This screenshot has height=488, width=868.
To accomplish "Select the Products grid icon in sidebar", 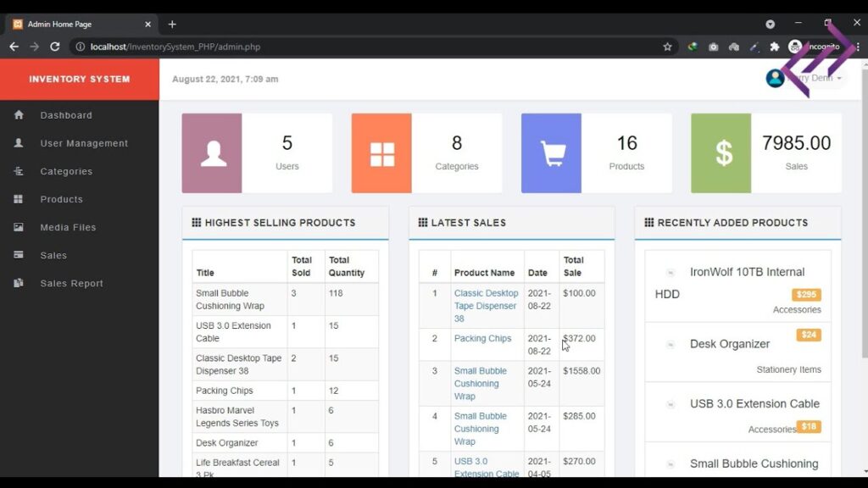I will pos(19,198).
